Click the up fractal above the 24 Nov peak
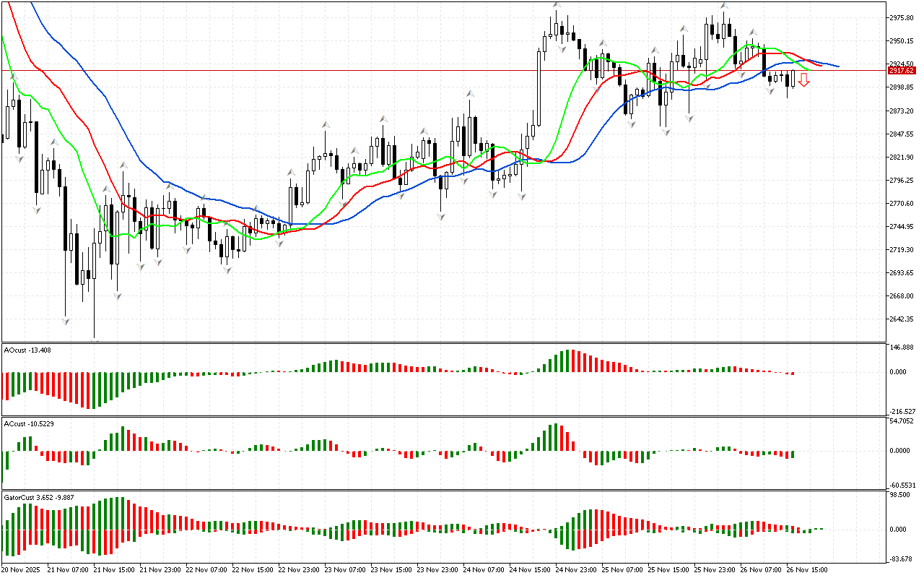This screenshot has height=578, width=924. pyautogui.click(x=557, y=5)
